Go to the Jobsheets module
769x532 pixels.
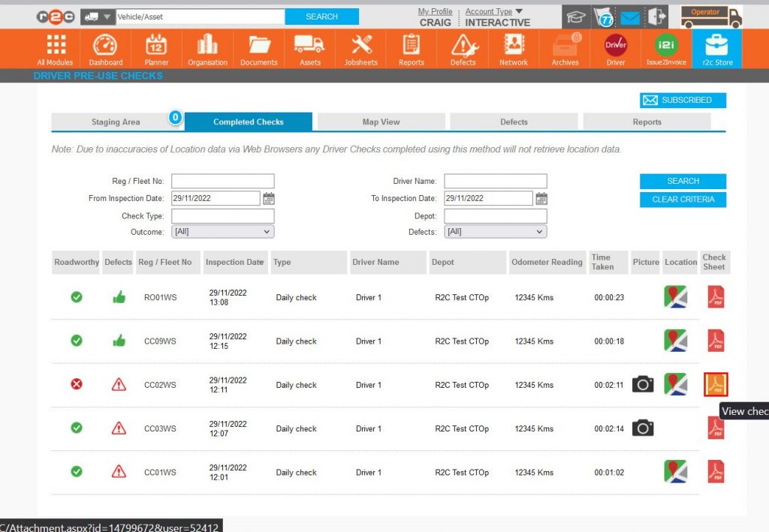tap(362, 50)
